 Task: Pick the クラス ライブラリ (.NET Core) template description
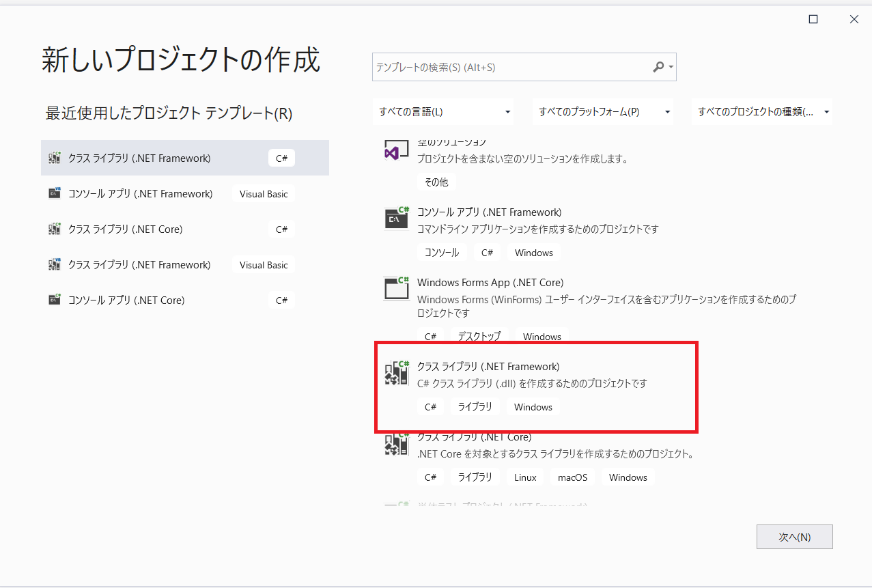[x=554, y=453]
